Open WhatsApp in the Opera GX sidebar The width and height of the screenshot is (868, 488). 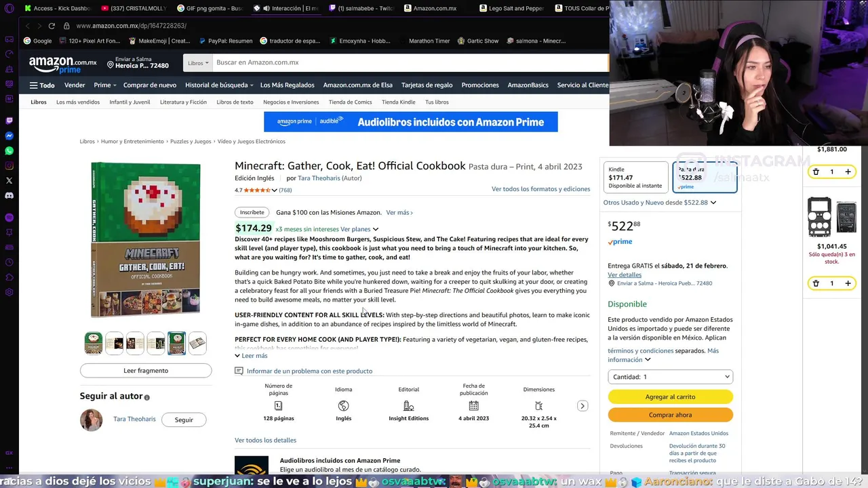pyautogui.click(x=9, y=150)
